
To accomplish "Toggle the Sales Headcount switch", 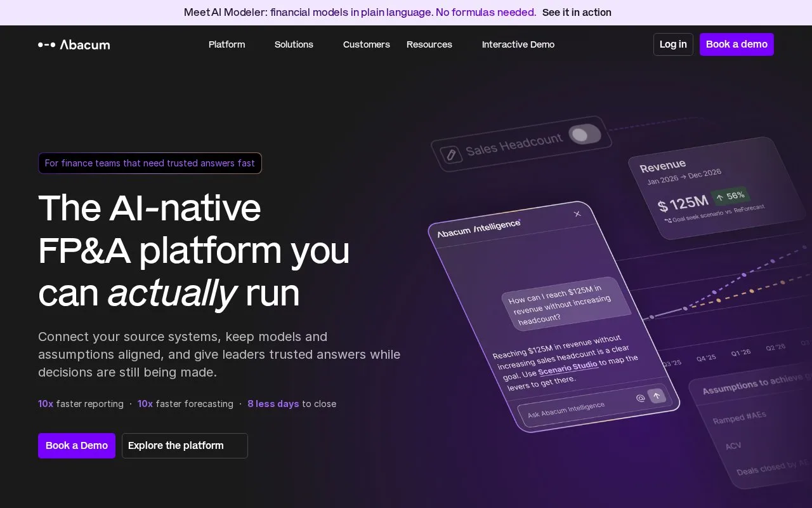I will (584, 134).
